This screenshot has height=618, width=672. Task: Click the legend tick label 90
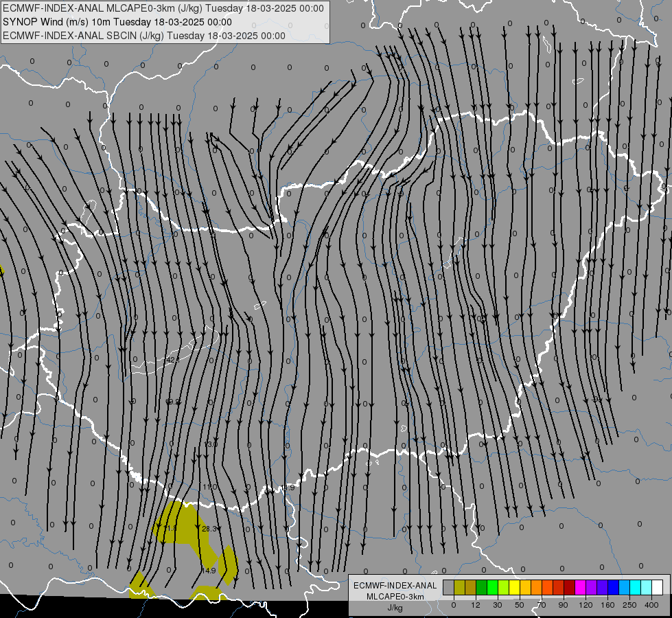[563, 605]
